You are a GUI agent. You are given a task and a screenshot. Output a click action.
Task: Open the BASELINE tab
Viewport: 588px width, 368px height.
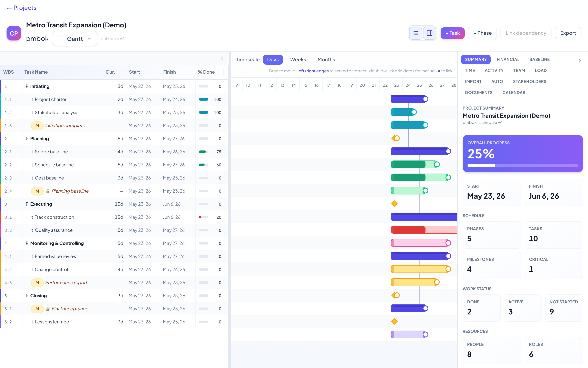[539, 59]
